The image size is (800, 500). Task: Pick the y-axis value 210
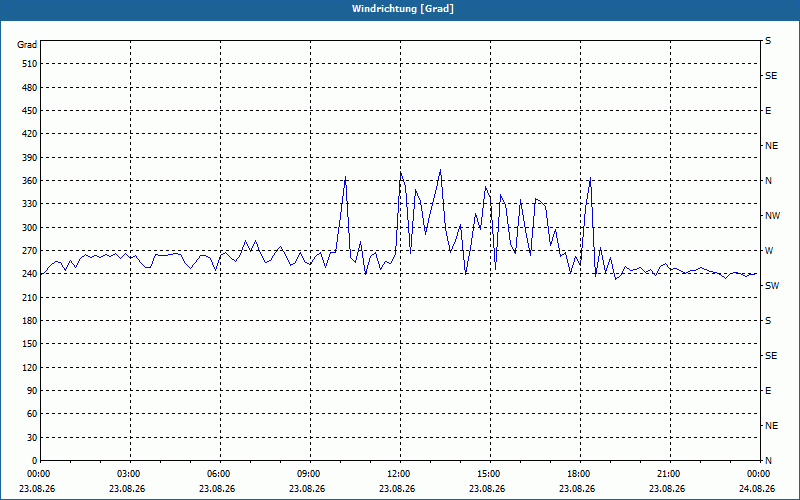(30, 297)
